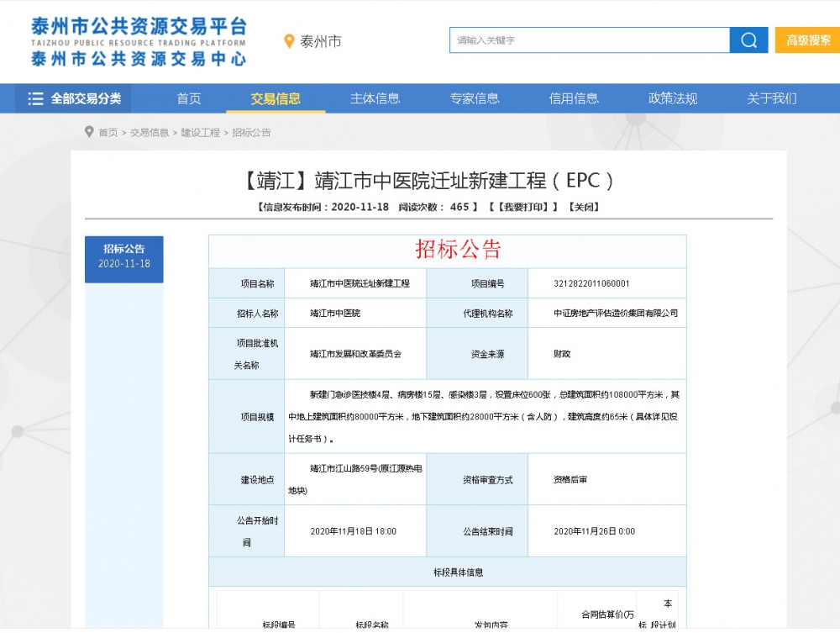The width and height of the screenshot is (840, 633).
Task: Focus the keyword search input field
Action: coord(590,40)
